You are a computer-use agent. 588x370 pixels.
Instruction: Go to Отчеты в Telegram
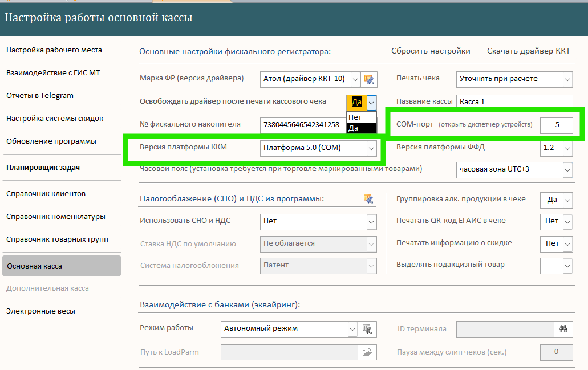pos(40,96)
